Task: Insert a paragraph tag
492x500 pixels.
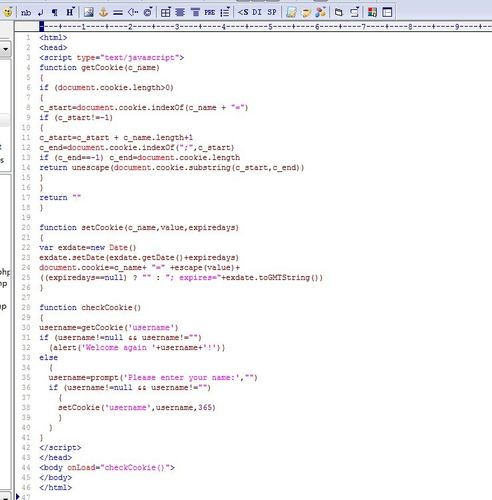Action: coord(55,12)
